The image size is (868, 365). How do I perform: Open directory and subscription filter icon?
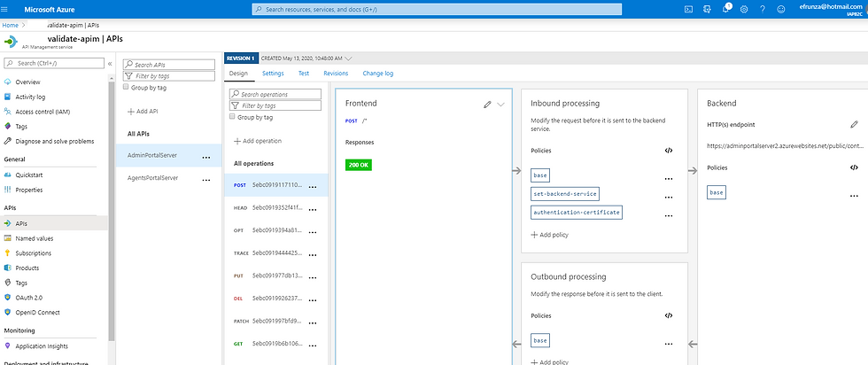click(x=707, y=10)
